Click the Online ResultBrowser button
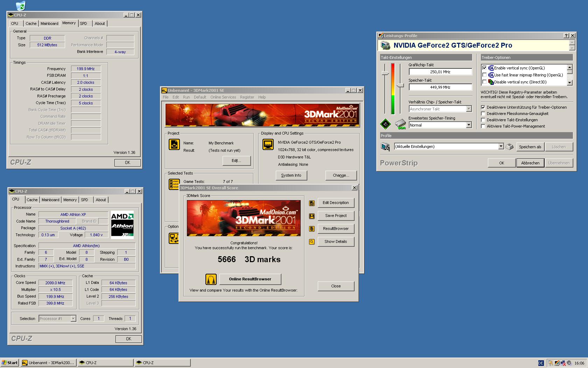Viewport: 588px width, 368px height. (x=250, y=279)
